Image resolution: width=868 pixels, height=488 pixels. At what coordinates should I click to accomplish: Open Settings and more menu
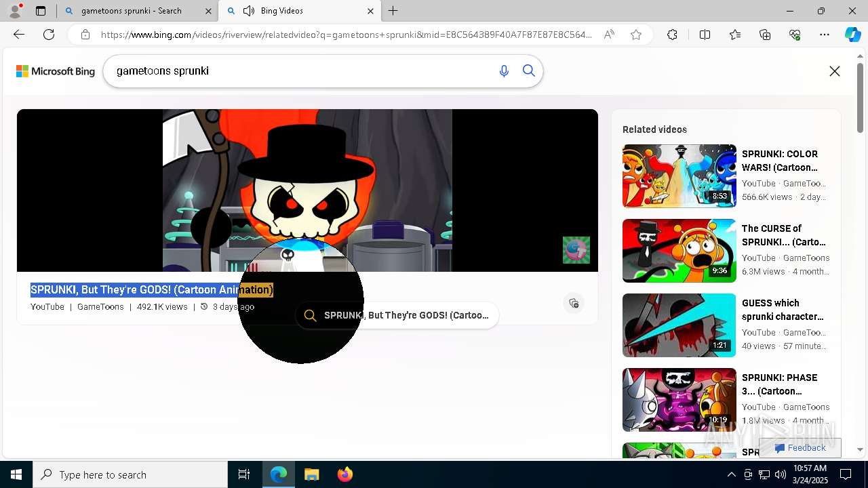click(825, 35)
